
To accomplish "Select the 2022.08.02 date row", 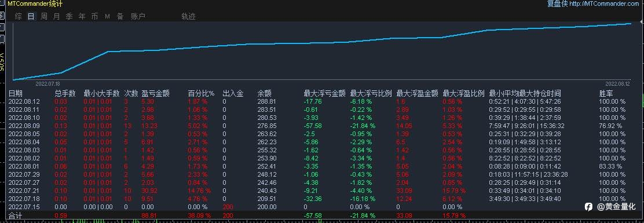I will 24,158.
